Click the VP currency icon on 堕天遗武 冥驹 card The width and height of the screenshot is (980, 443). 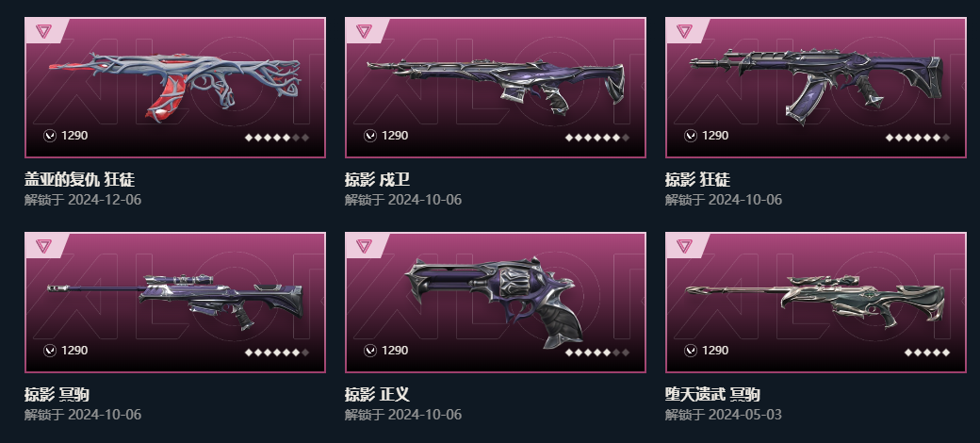tap(691, 351)
